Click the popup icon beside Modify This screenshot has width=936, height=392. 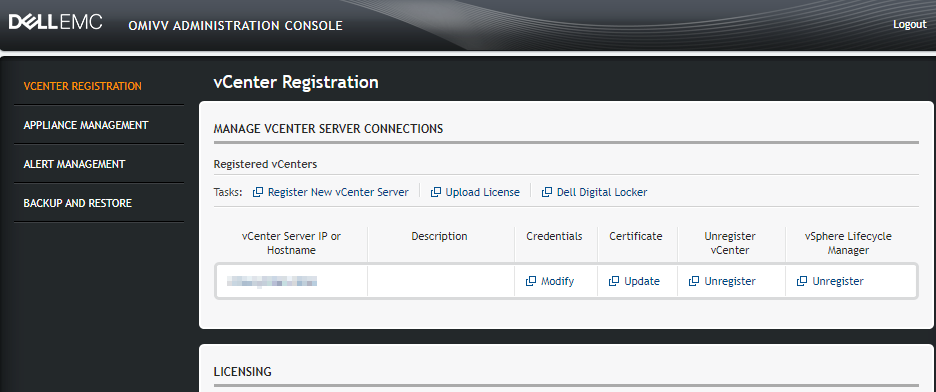coord(531,281)
